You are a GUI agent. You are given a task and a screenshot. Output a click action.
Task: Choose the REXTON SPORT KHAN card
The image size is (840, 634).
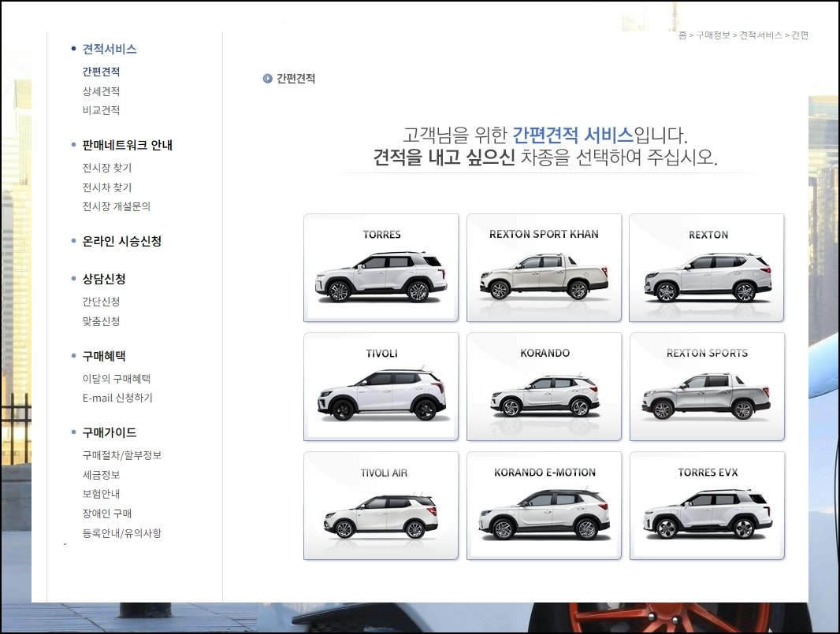coord(544,268)
